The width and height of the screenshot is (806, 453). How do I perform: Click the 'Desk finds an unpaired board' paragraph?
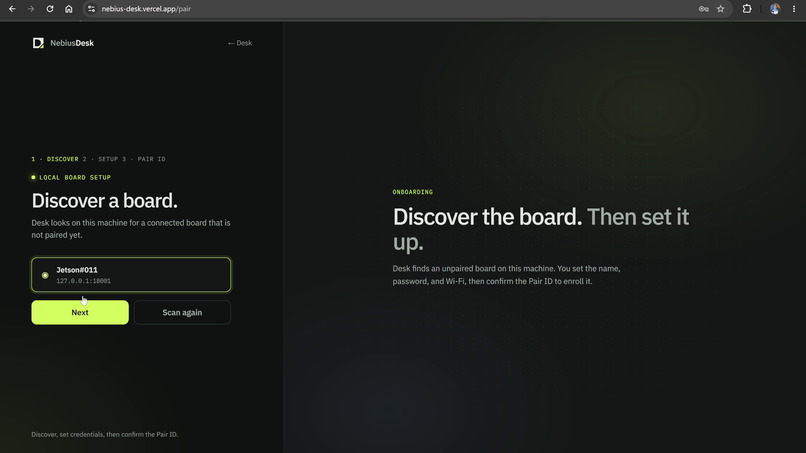click(506, 275)
